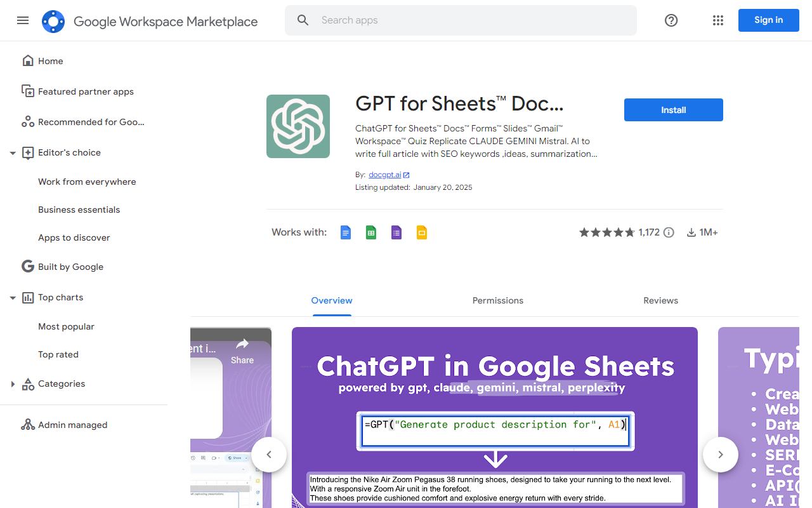This screenshot has width=812, height=508.
Task: Expand the Categories section arrow
Action: tap(13, 384)
